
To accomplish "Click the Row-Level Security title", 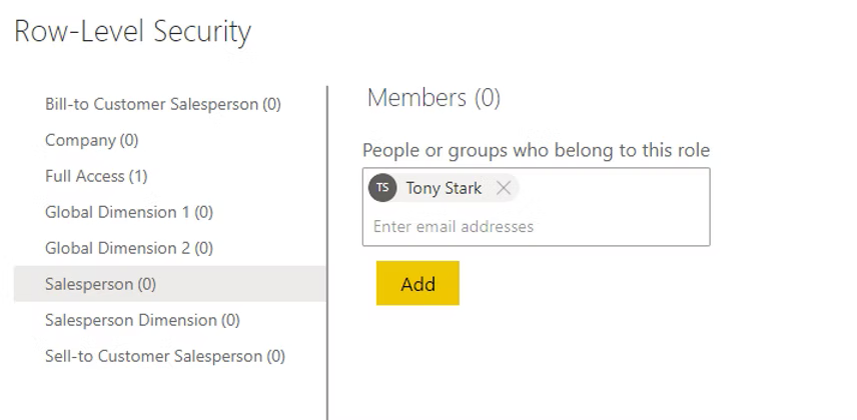I will (132, 32).
